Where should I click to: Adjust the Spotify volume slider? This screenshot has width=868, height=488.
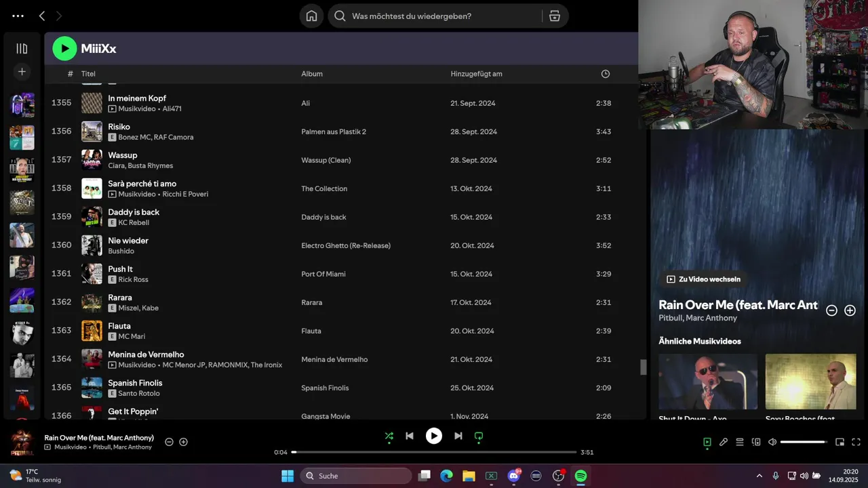pos(804,442)
